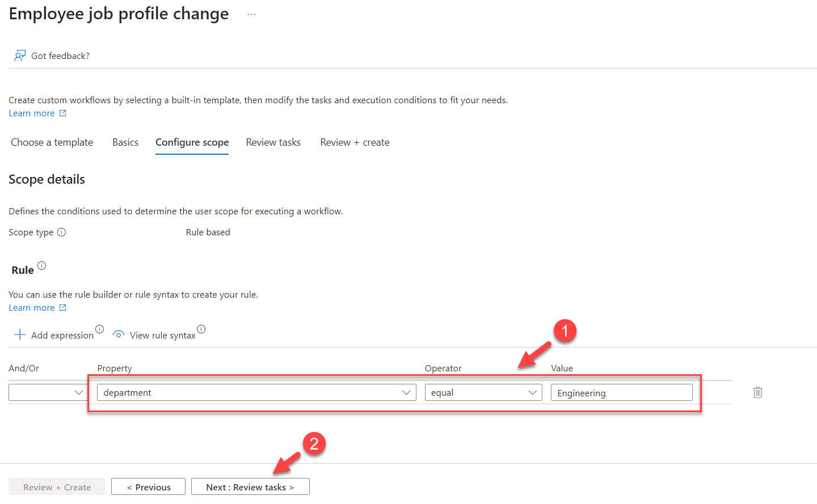Screen dimensions: 817x504
Task: Click the info icon next to View rule syntax
Action: pyautogui.click(x=201, y=328)
